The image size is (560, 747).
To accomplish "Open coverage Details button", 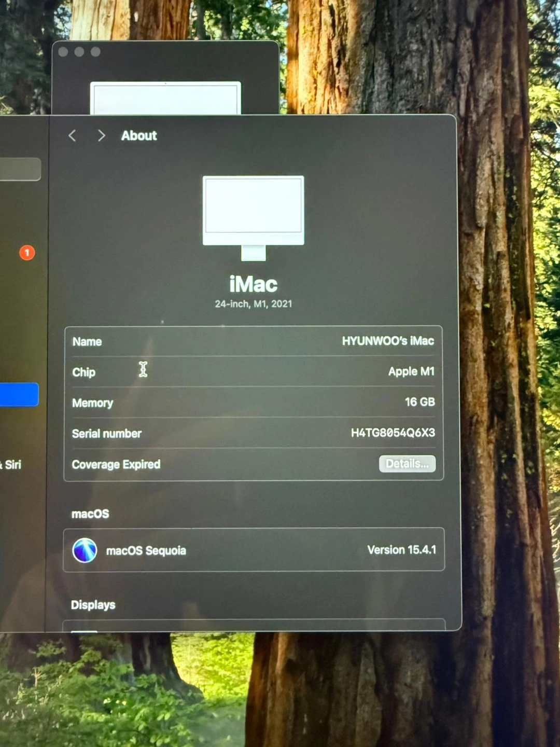I will coord(407,464).
